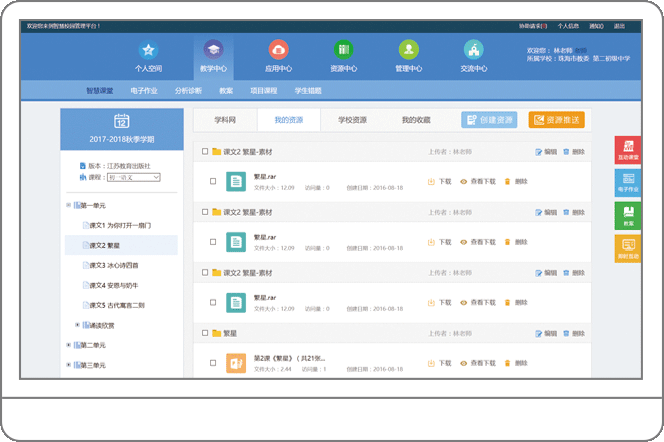Select 课文4 安恩与奶牛 in lesson tree
Screen dimensions: 664x442
tap(114, 285)
